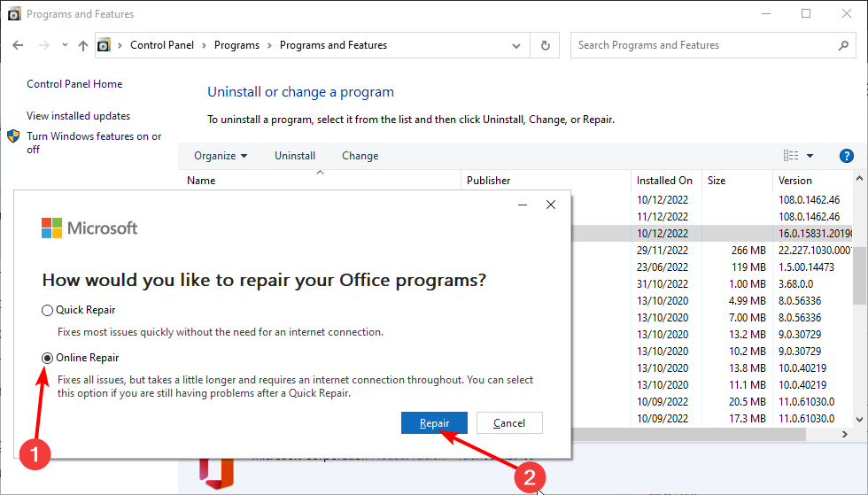The height and width of the screenshot is (495, 868).
Task: Open address bar history dropdown
Action: tap(515, 45)
